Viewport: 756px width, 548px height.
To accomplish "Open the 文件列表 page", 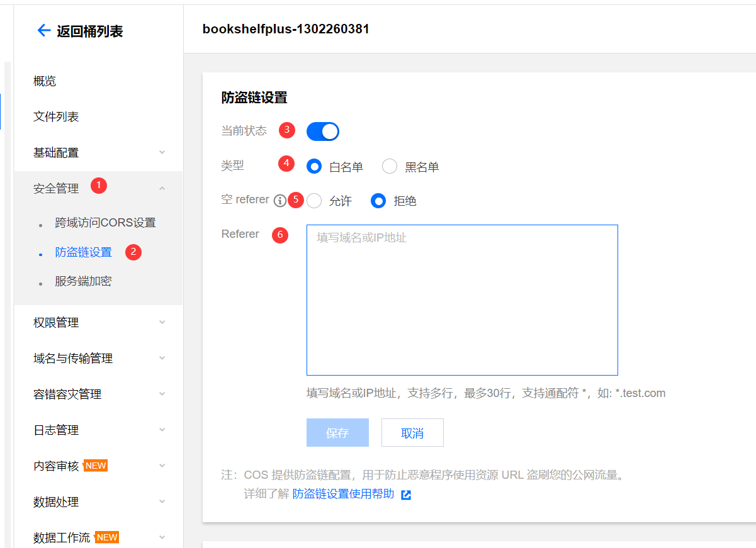I will click(56, 117).
